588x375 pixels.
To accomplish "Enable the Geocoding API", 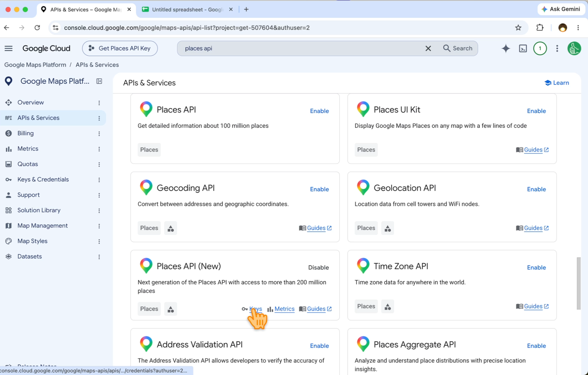I will (319, 189).
